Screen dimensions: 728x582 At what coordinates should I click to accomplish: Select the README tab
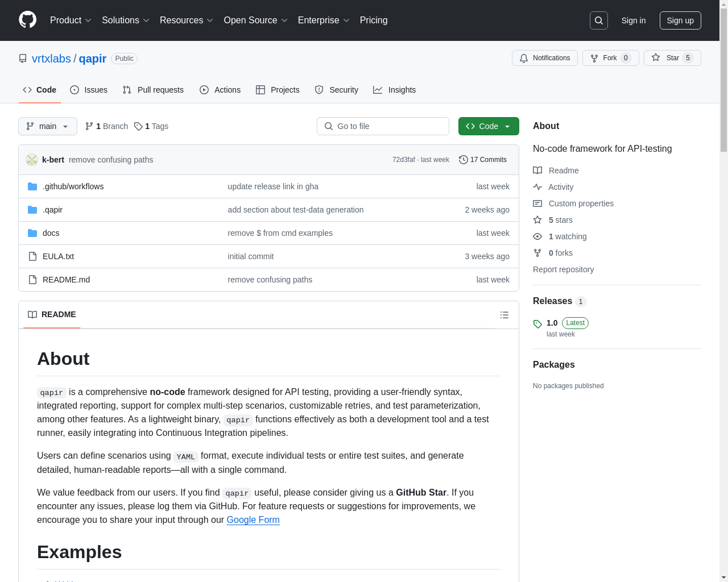click(x=52, y=314)
